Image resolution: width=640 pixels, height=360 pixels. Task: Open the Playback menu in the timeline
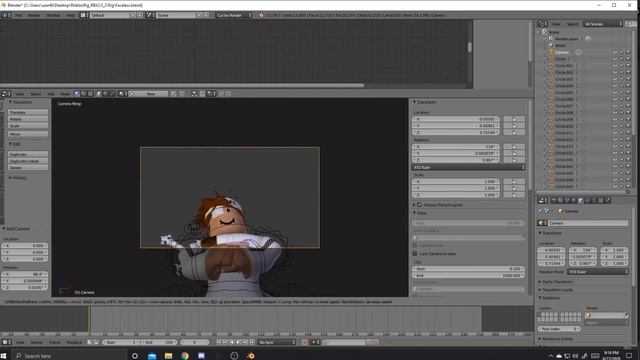74,342
